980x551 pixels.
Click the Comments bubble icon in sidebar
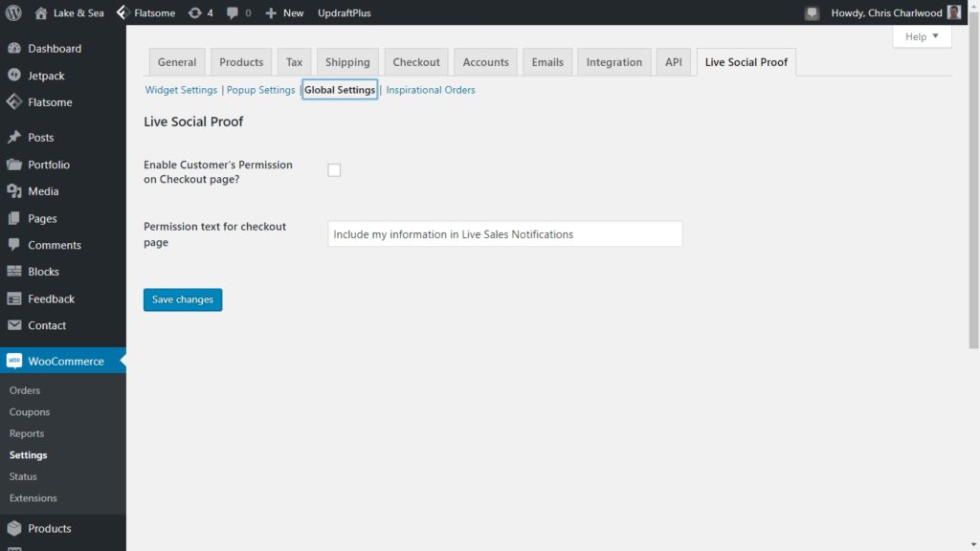click(x=14, y=245)
